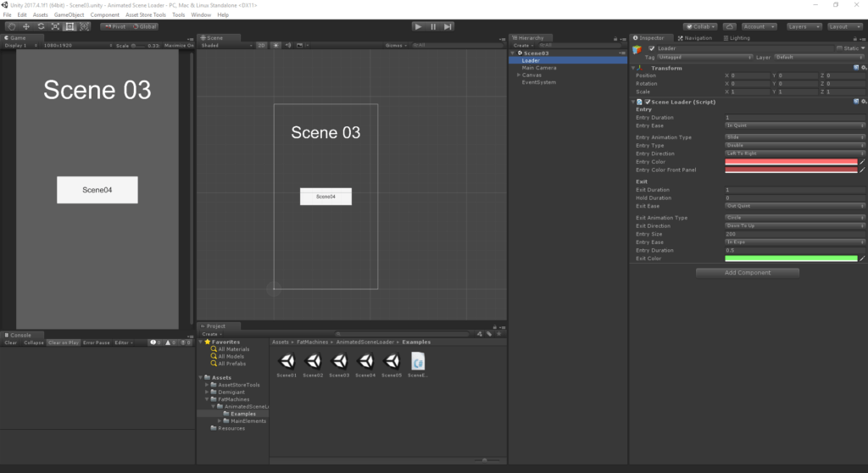Toggle Global handle rotation
The height and width of the screenshot is (473, 868).
coord(144,26)
